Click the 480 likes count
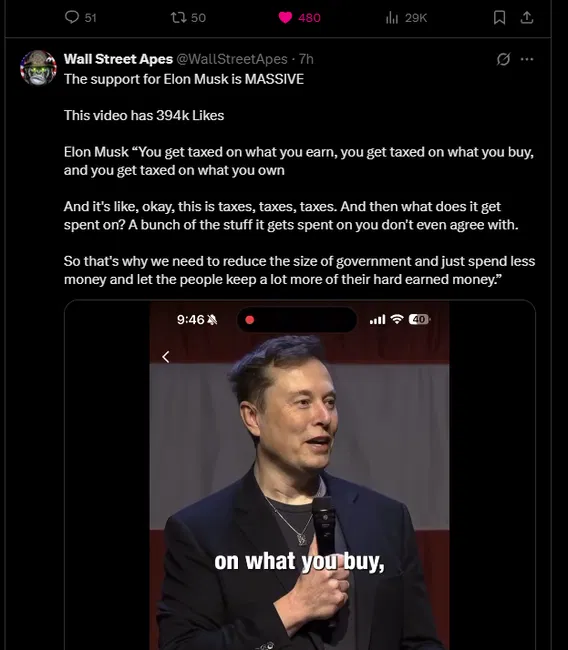Viewport: 568px width, 650px height. 309,18
